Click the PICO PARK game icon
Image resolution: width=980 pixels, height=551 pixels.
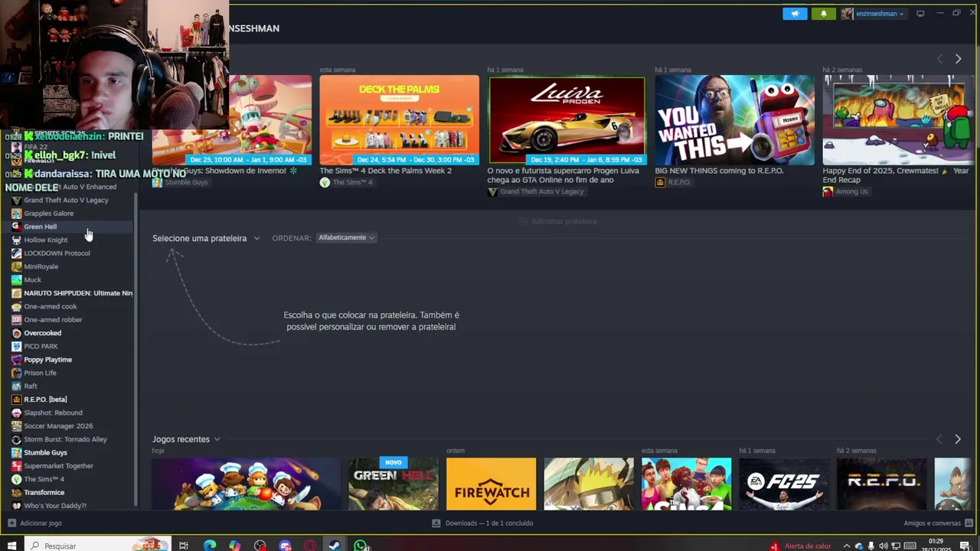(16, 346)
